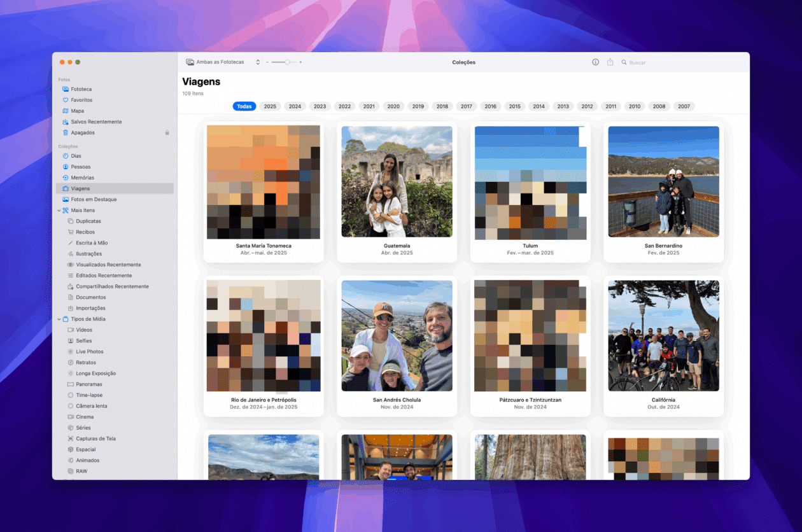Filter trips by year 2024

(x=295, y=106)
